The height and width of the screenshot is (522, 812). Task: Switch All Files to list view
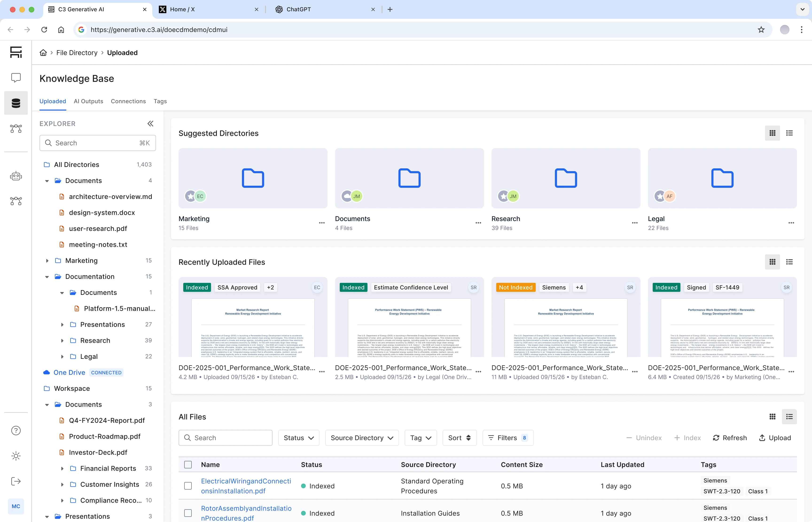[789, 417]
